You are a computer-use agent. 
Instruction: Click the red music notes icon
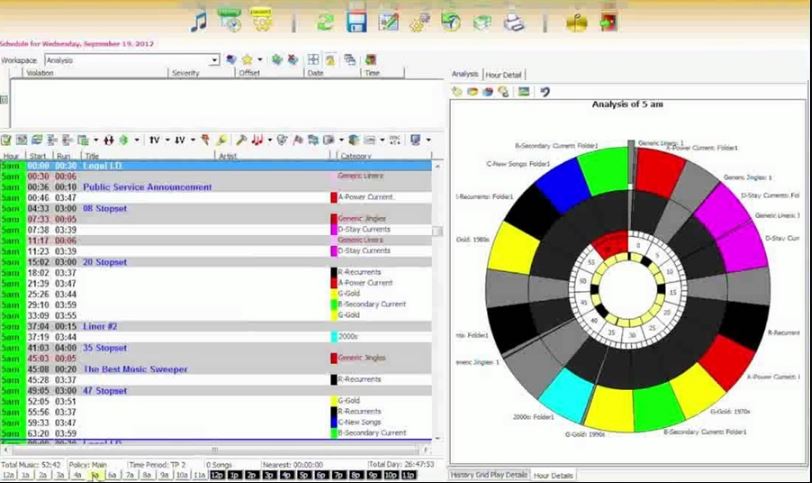point(257,140)
